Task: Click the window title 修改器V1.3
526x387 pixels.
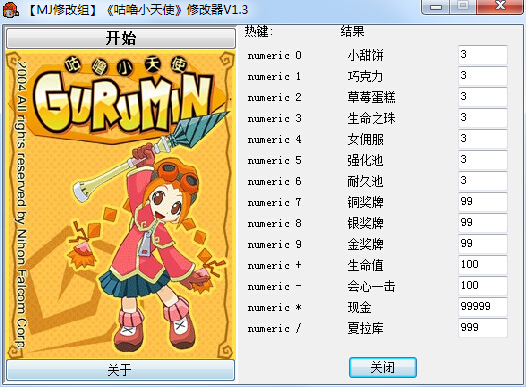Action: [x=217, y=10]
